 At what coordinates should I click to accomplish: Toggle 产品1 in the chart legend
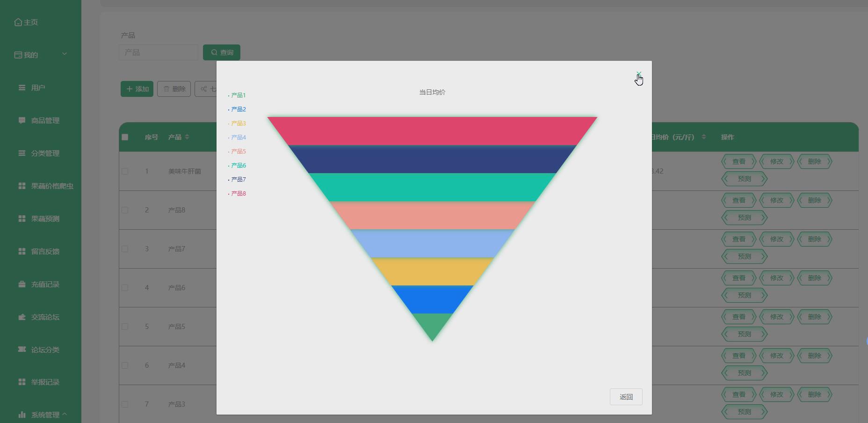click(x=237, y=95)
